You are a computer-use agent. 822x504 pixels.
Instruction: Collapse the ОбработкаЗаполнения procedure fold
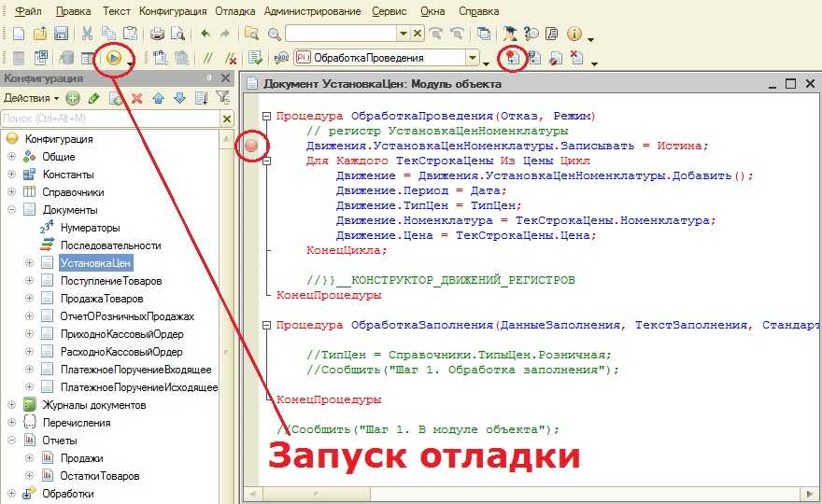266,325
